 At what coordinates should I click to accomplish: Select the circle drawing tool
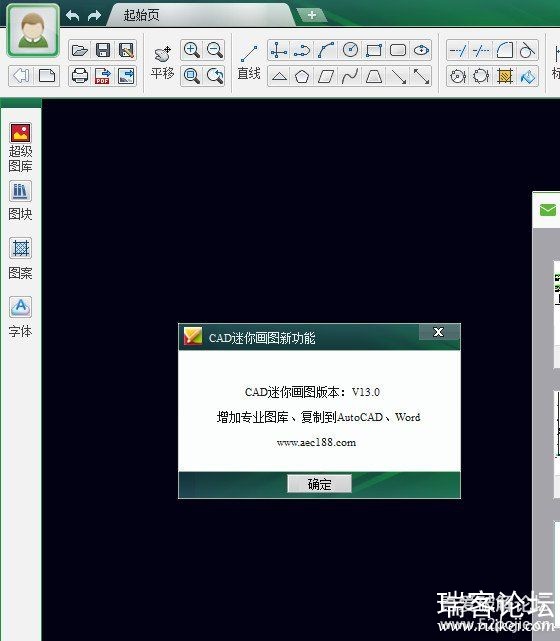click(x=350, y=50)
